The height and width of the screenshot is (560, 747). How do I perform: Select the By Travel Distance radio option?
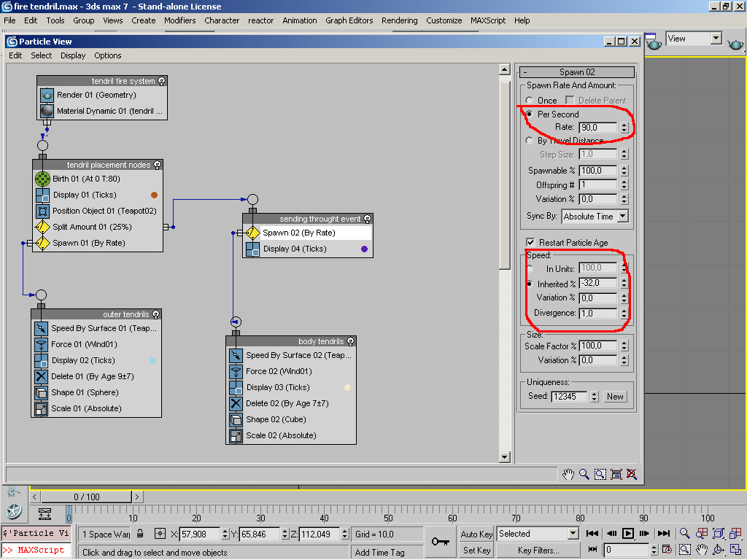[530, 141]
